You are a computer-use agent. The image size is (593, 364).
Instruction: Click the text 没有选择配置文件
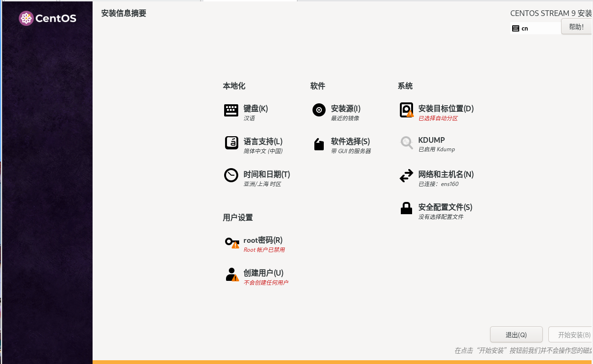coord(441,217)
